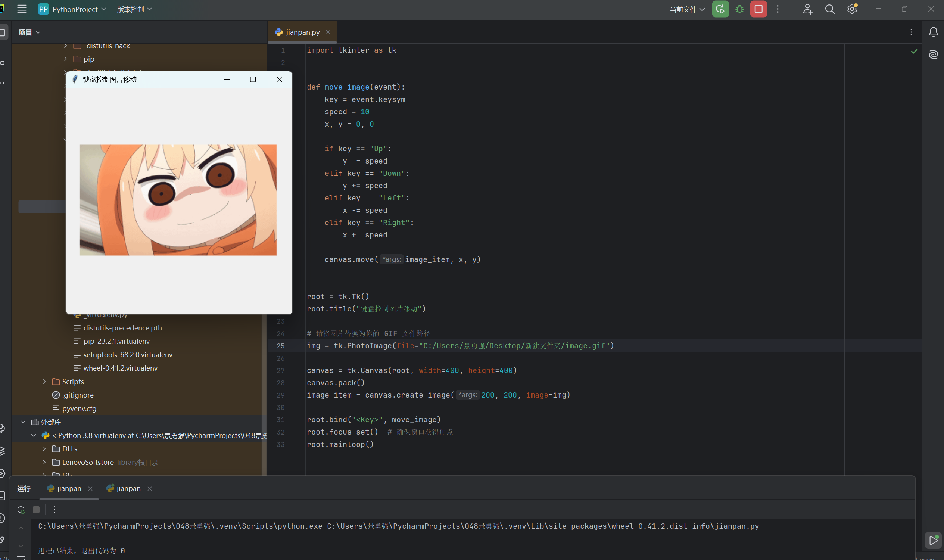Collapse the 外部库 node
944x560 pixels.
click(23, 422)
